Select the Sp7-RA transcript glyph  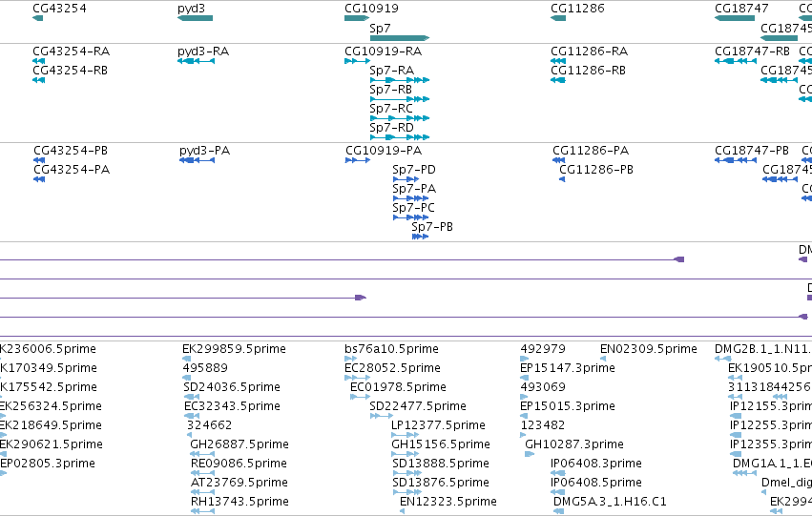pyautogui.click(x=399, y=80)
